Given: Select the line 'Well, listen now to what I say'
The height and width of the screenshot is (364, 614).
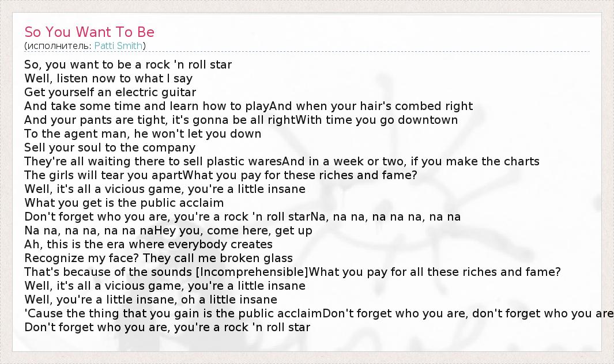Looking at the screenshot, I should click(x=108, y=78).
